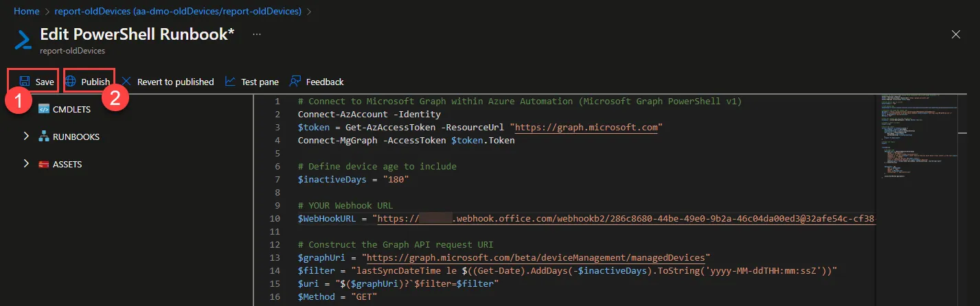Expand the RUNBOOKS tree node
This screenshot has height=306, width=980.
coord(26,137)
